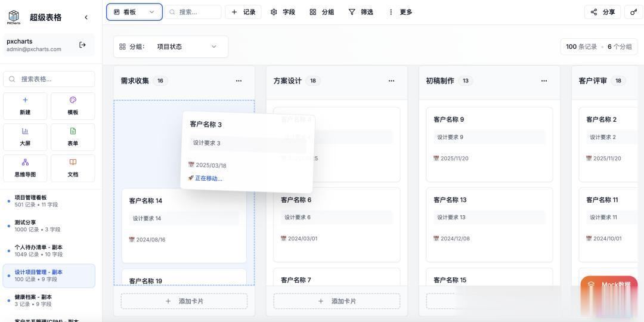The height and width of the screenshot is (322, 644).
Task: Click the 100 条记录 count label
Action: click(x=581, y=47)
